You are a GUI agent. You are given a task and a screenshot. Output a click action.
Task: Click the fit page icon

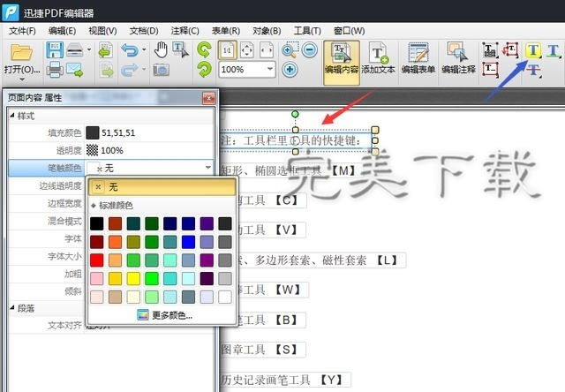247,50
